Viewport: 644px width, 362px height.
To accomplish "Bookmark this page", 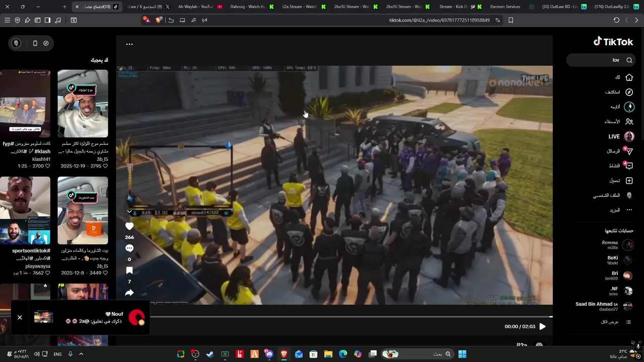I will (x=511, y=20).
